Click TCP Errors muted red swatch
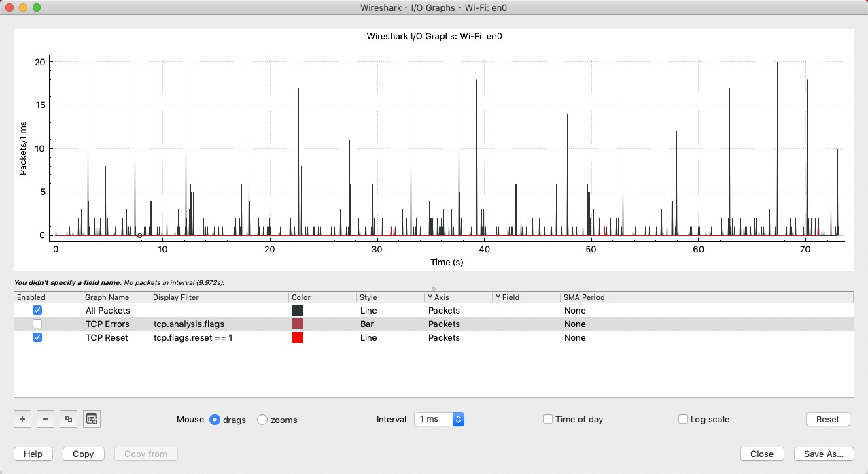Image resolution: width=868 pixels, height=474 pixels. pyautogui.click(x=298, y=324)
